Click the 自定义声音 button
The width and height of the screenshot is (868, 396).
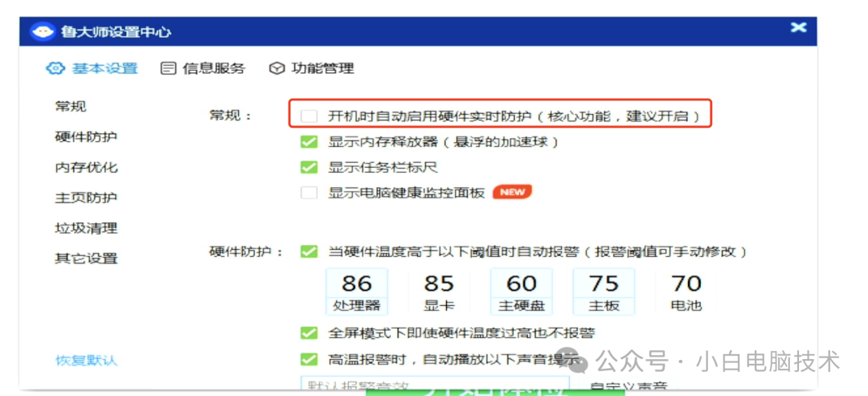pyautogui.click(x=628, y=386)
